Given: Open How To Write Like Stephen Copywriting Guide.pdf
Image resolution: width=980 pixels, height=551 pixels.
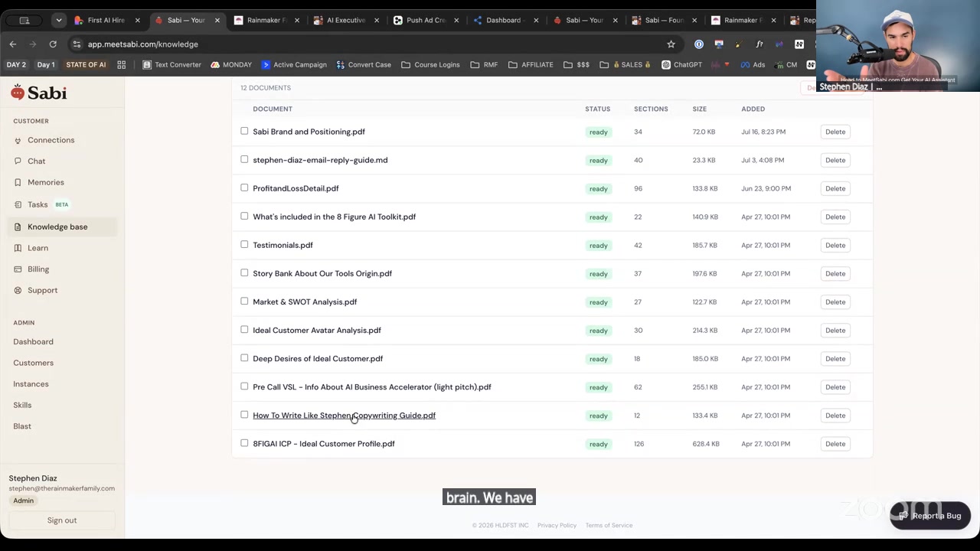Looking at the screenshot, I should coord(344,416).
